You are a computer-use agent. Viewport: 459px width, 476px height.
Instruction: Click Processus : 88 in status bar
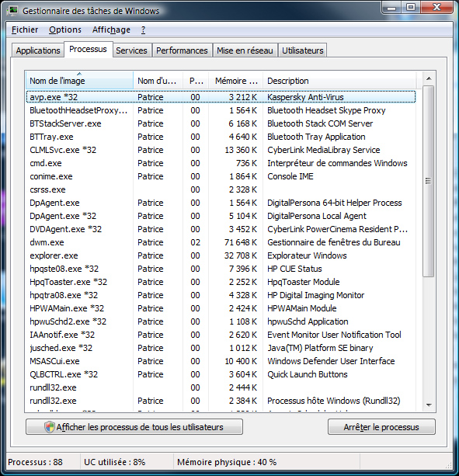coord(35,462)
